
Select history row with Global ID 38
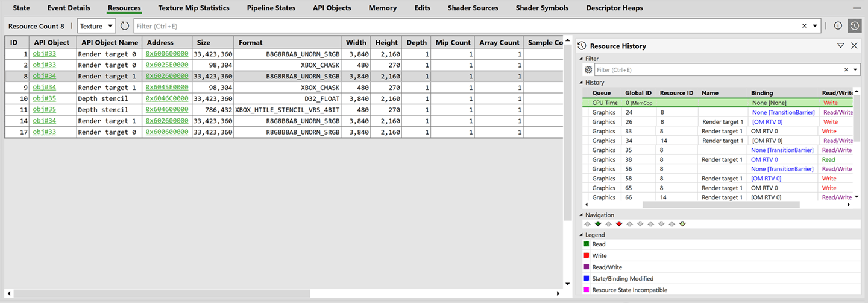click(x=718, y=159)
